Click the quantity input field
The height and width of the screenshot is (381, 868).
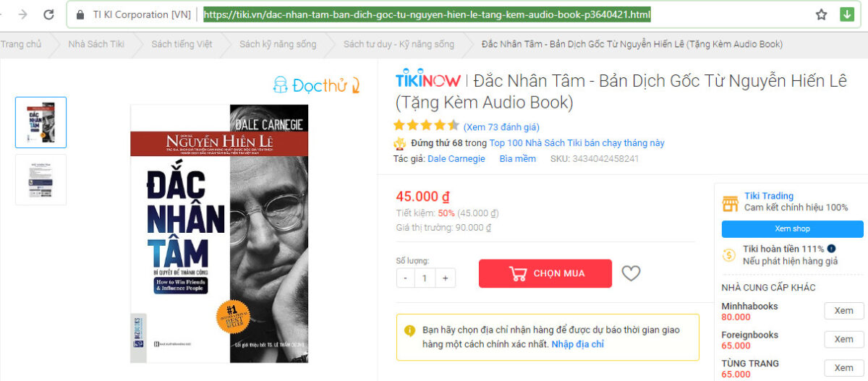point(425,278)
